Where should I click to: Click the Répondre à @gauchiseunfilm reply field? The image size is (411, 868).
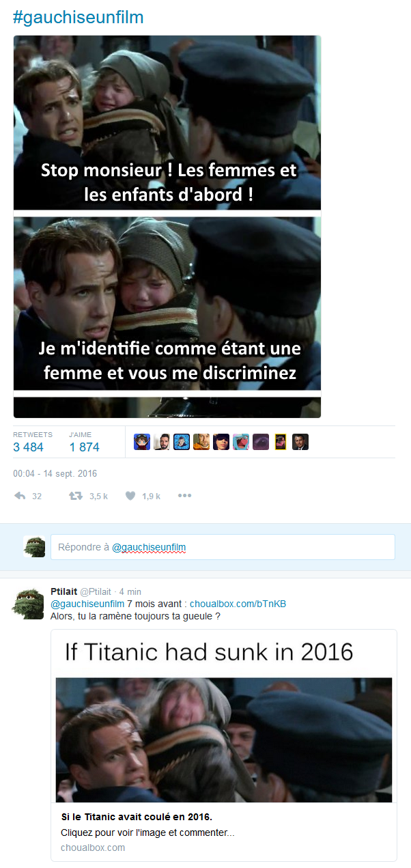223,547
